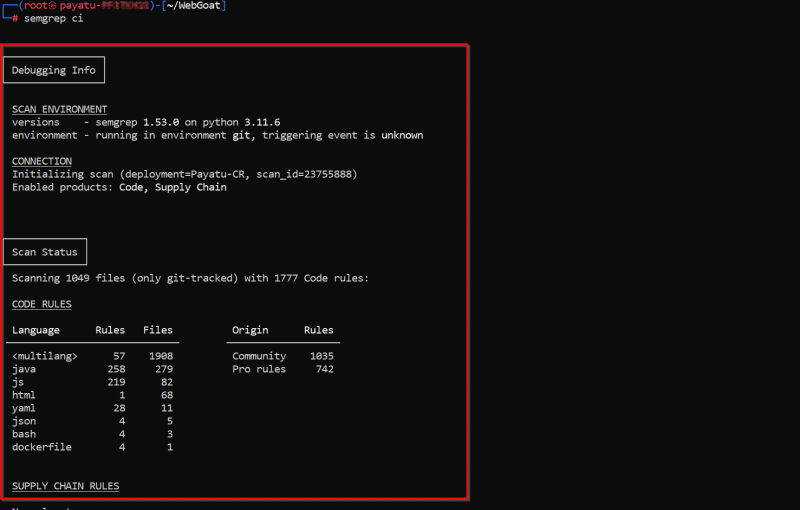Click the 'scan_id=23755888' text

pyautogui.click(x=304, y=174)
